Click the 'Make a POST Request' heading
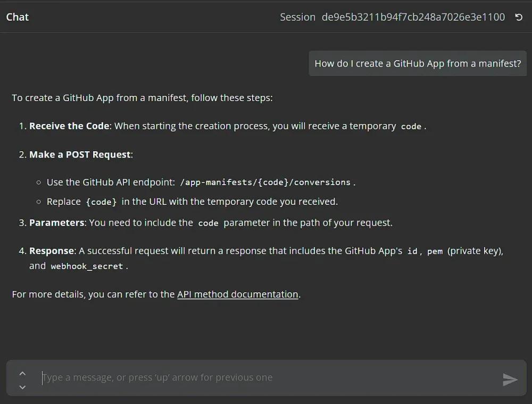Screen dimensions: 532x404 80,154
